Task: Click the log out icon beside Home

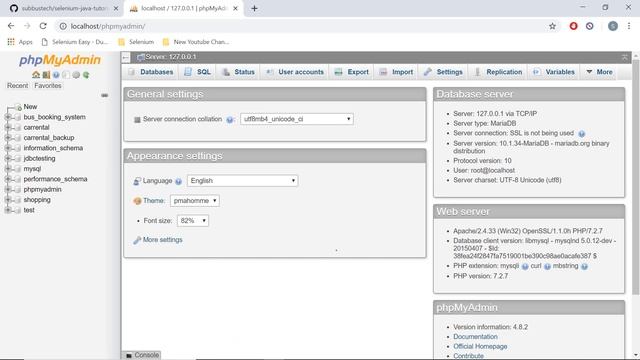Action: click(x=46, y=75)
